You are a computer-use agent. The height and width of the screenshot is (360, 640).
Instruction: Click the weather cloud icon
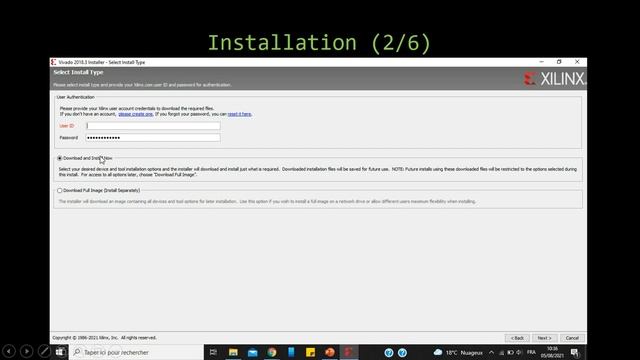coord(438,352)
